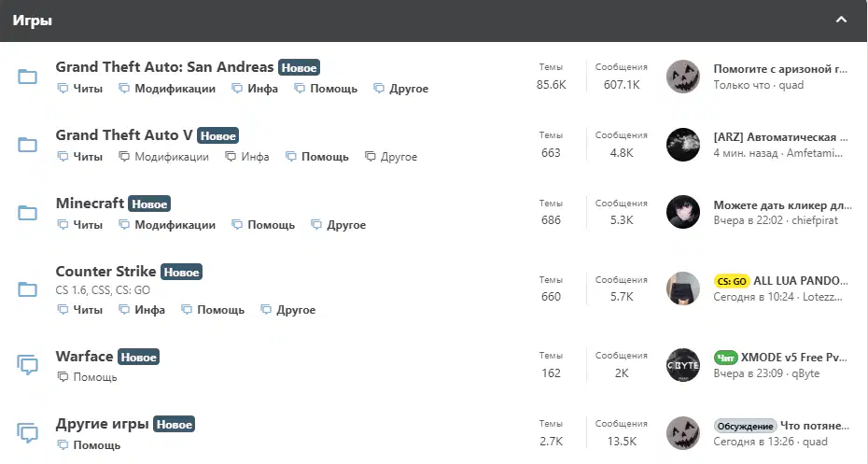Viewport: 868px width, 464px height.
Task: Open latest thread 'ALL LUA PANDO...'
Action: (801, 281)
